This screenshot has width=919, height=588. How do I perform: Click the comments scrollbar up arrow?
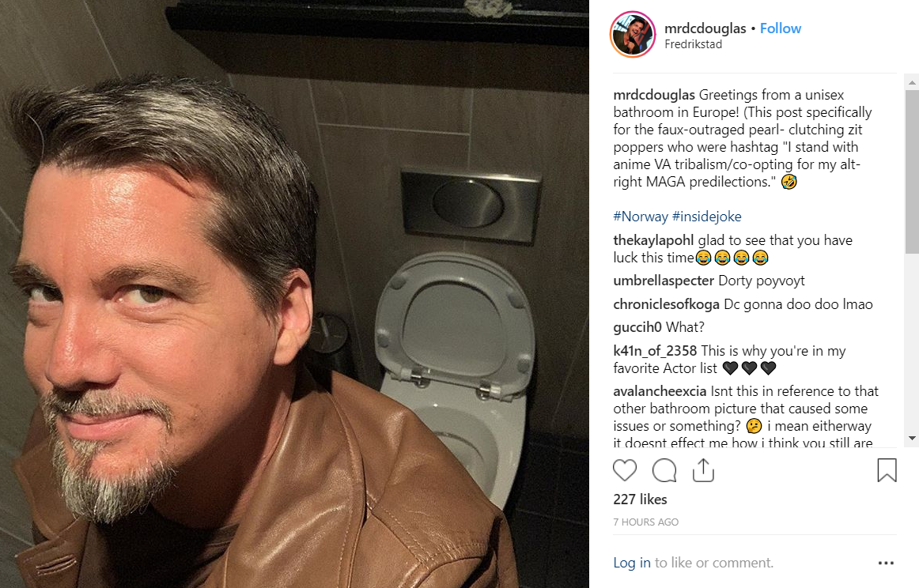coord(912,82)
